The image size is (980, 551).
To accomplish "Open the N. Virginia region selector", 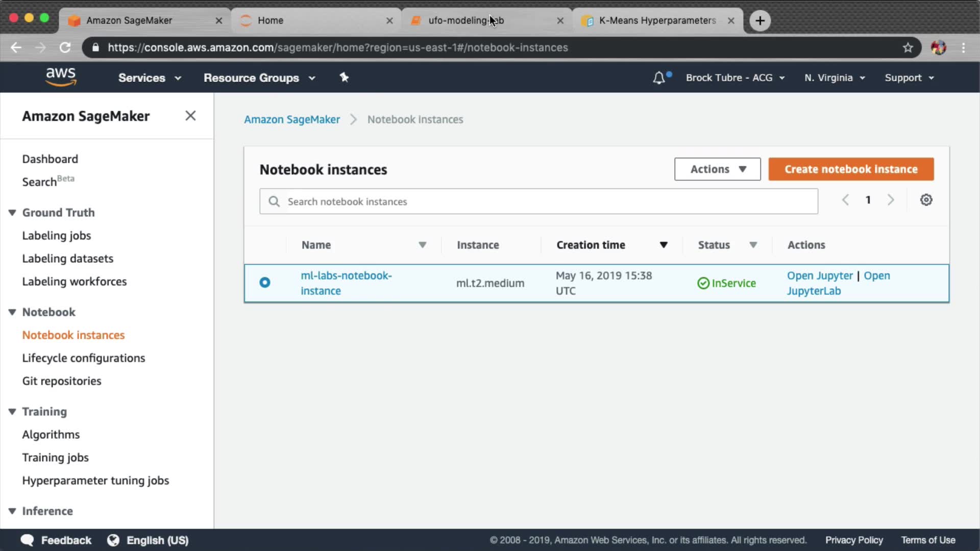I will coord(835,78).
